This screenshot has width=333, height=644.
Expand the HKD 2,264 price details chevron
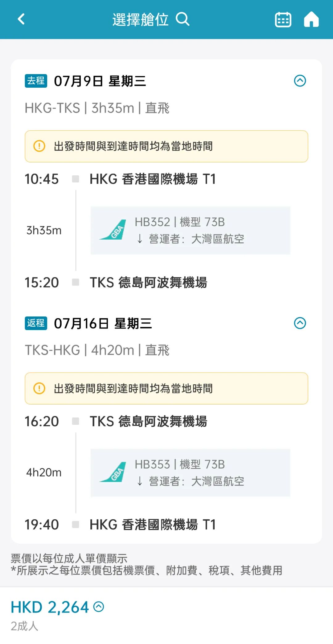point(99,607)
